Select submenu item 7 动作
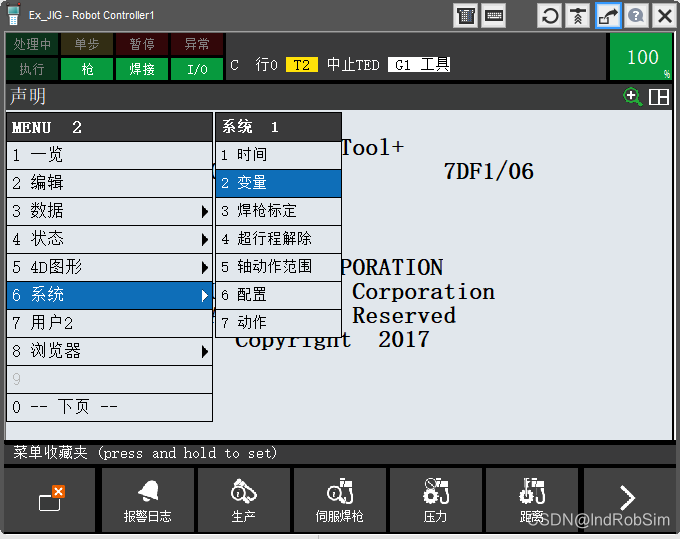The image size is (680, 539). [x=278, y=323]
